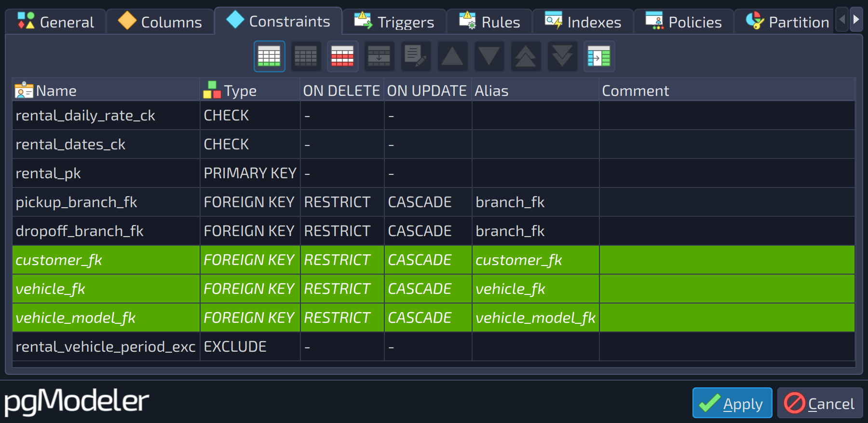Click the red grid remove icon
868x423 pixels.
click(342, 56)
